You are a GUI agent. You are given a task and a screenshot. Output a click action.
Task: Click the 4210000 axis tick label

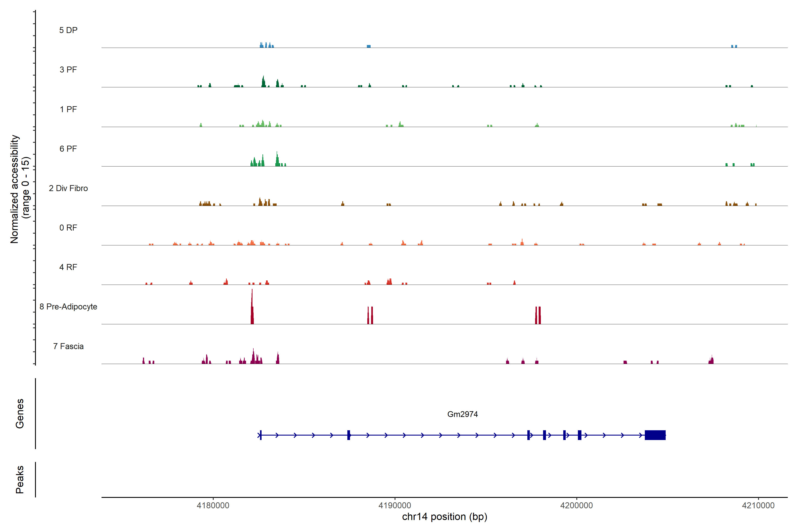[758, 505]
